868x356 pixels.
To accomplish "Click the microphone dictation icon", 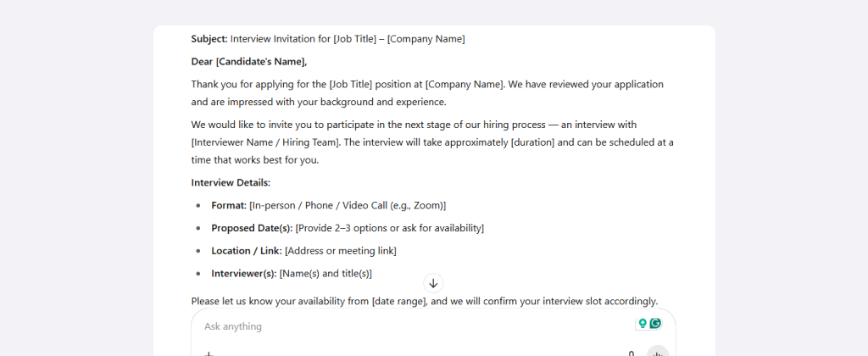I will click(x=631, y=353).
